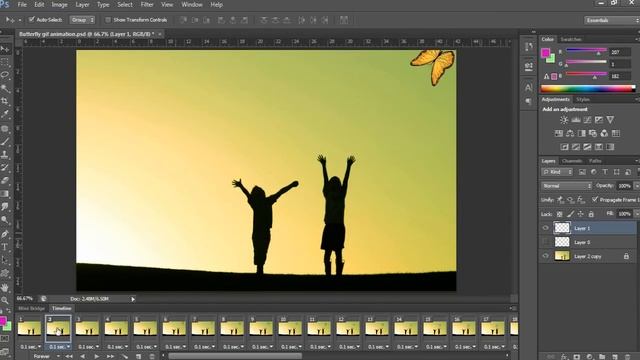Select the Eraser tool

tap(5, 180)
